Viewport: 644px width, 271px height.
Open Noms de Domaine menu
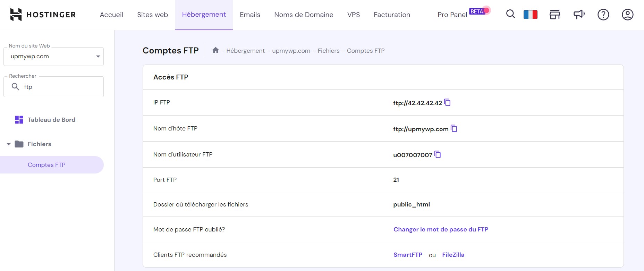pos(304,15)
